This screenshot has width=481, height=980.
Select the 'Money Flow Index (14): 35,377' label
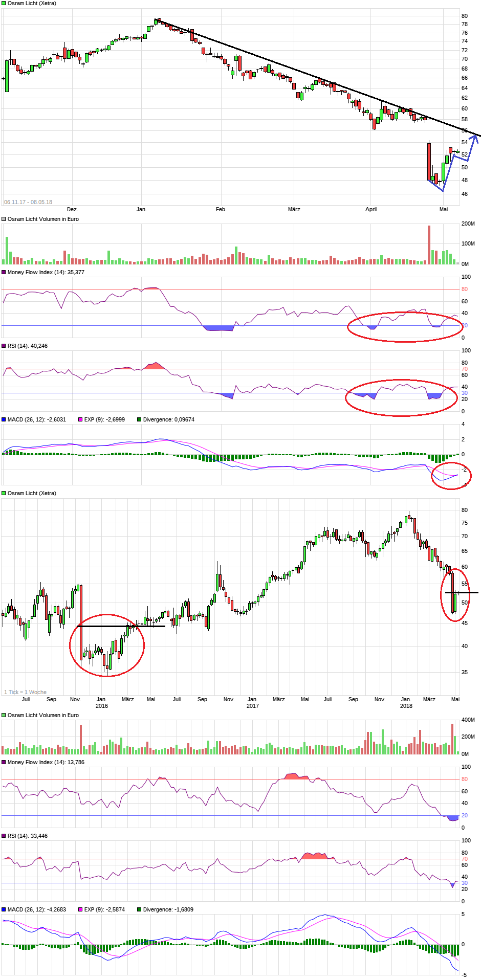pyautogui.click(x=46, y=272)
